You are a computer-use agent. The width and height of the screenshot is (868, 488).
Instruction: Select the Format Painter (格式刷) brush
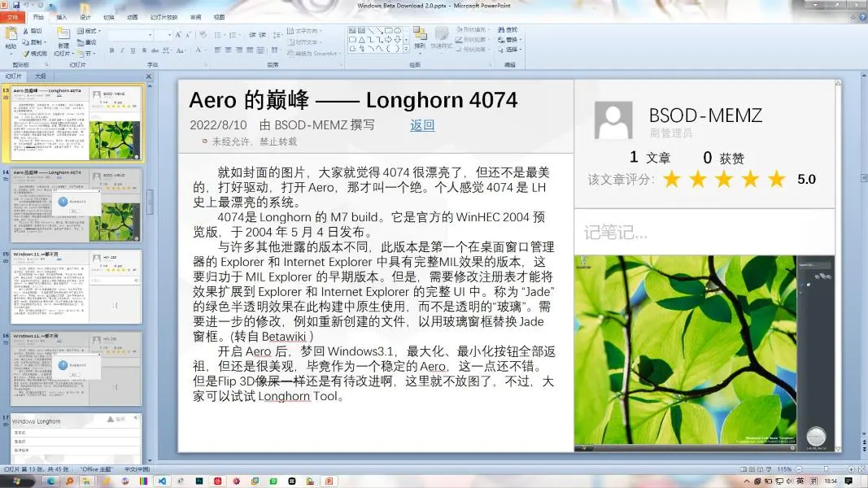[34, 54]
